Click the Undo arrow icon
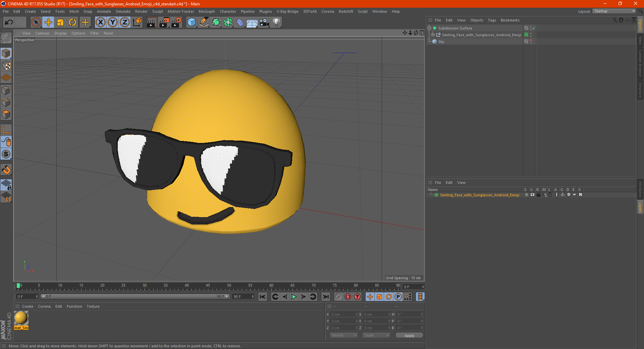The image size is (644, 349). (x=9, y=22)
